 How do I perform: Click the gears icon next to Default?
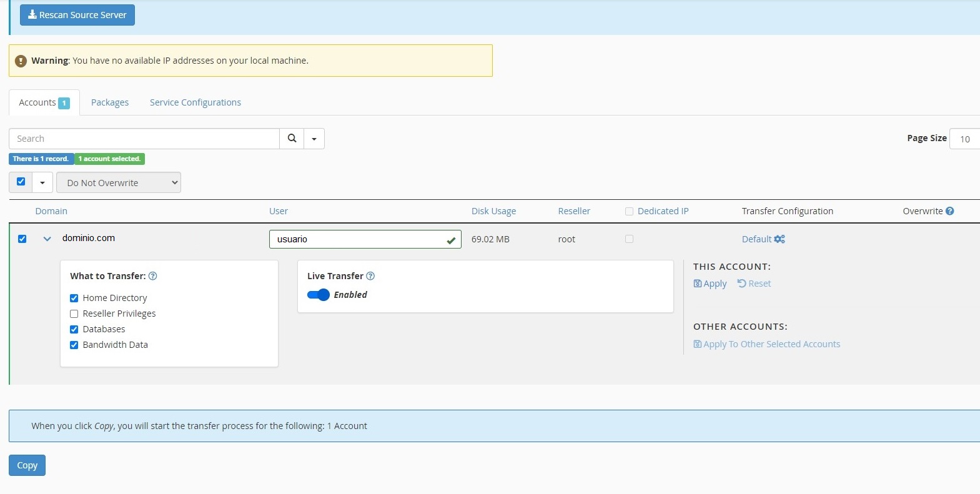(x=780, y=239)
